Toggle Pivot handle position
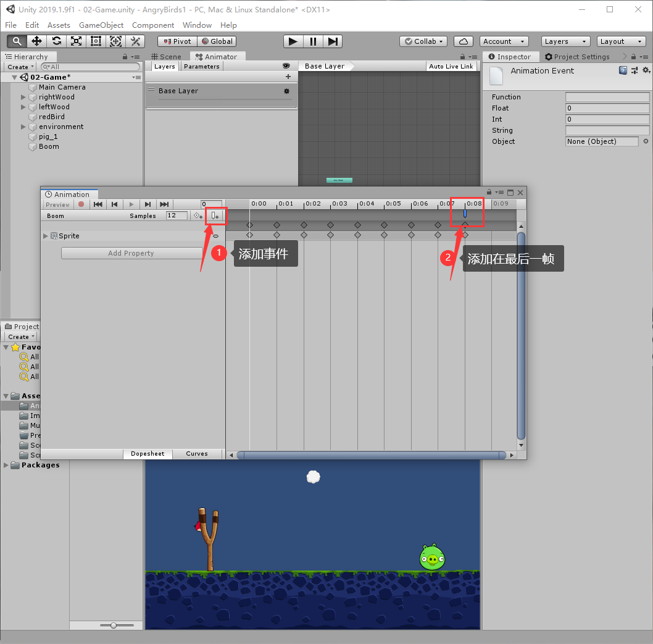The image size is (653, 644). tap(177, 41)
